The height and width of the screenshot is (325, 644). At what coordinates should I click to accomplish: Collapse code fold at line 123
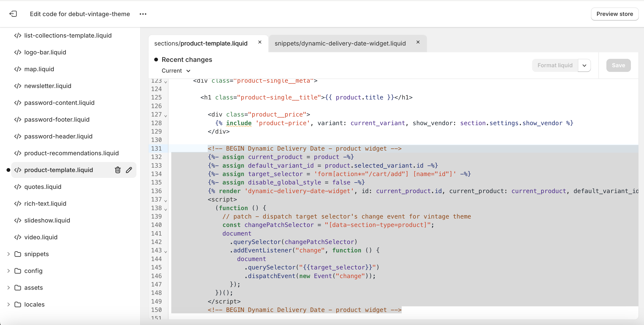coord(165,82)
